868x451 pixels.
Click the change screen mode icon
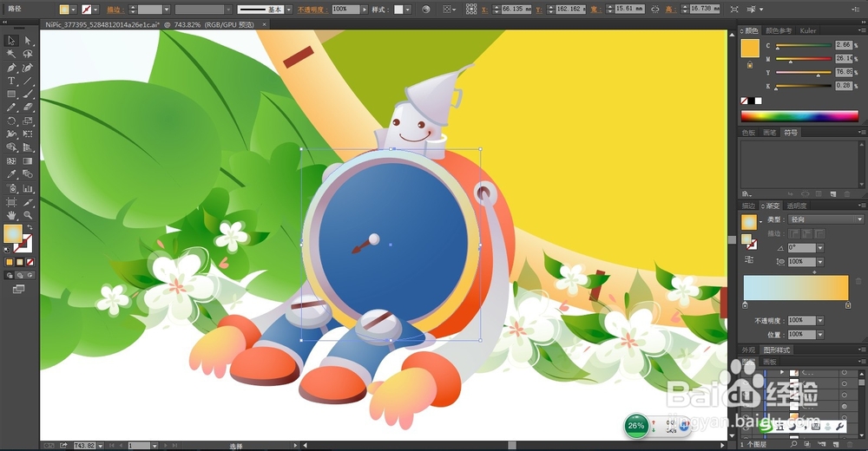pos(19,289)
